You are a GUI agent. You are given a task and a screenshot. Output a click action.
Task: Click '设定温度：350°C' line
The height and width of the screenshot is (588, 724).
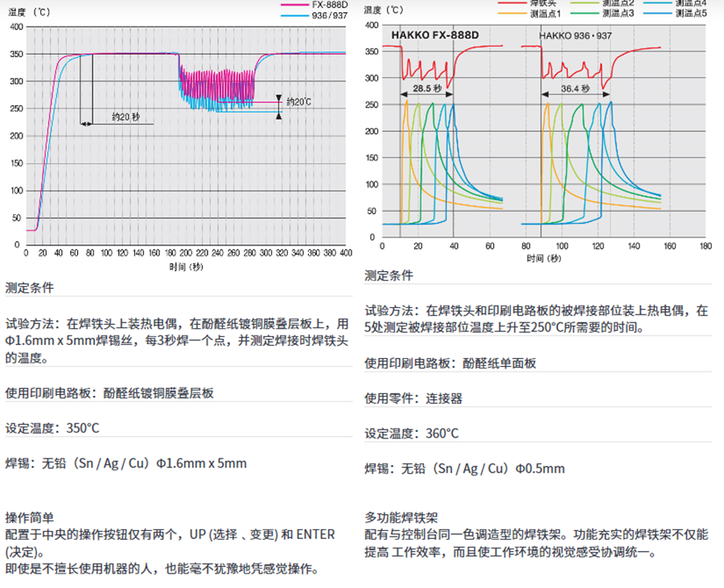52,428
